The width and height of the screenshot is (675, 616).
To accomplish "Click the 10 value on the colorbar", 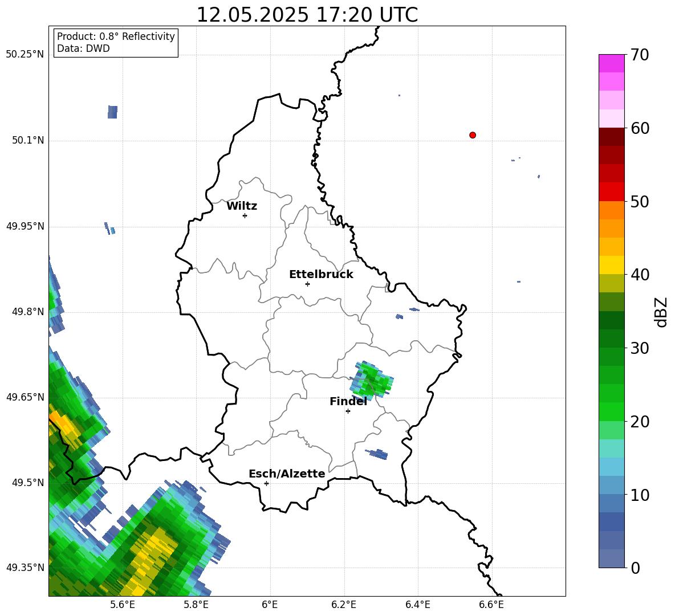I will pyautogui.click(x=640, y=495).
